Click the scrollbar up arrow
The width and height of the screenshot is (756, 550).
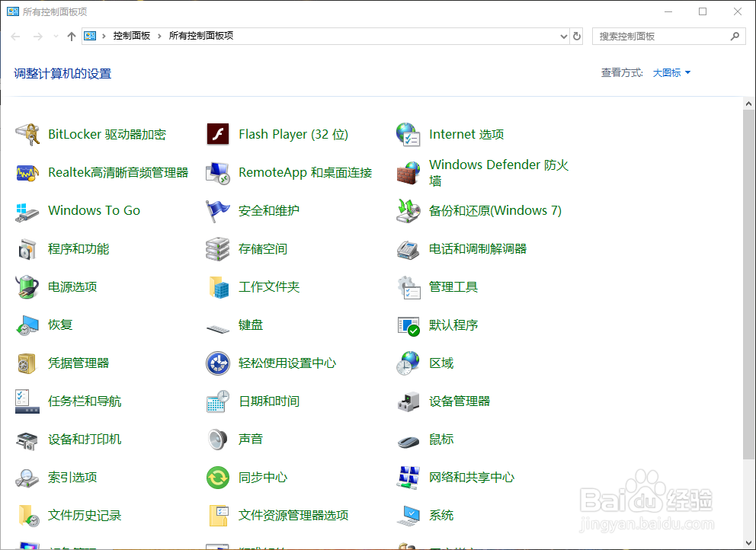[749, 103]
